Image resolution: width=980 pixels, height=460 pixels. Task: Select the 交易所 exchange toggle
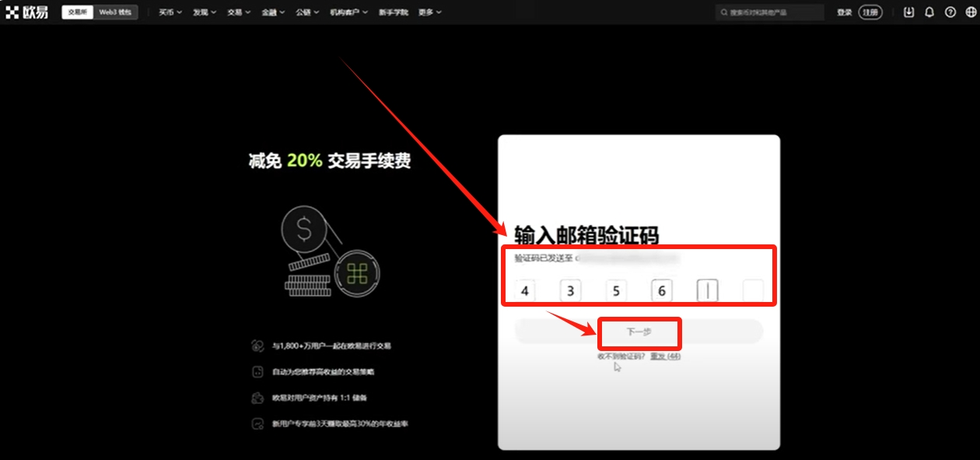78,12
